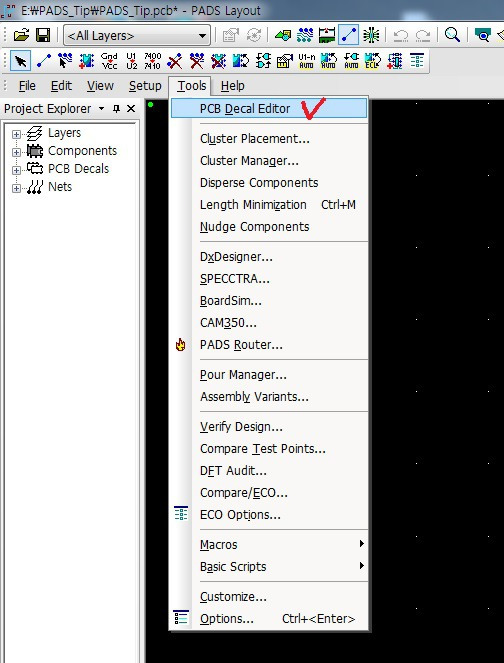Expand the PCB Decals tree node

16,170
